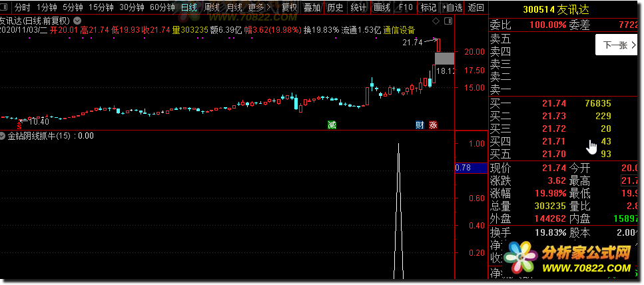The height and width of the screenshot is (285, 644).
Task: Expand 金钻阴线抓牛 indicator dropdown arrow
Action: [3, 136]
